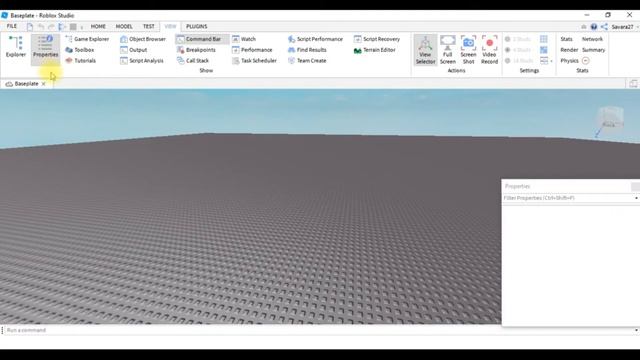Open the Team Create panel
The height and width of the screenshot is (360, 640).
pos(307,60)
